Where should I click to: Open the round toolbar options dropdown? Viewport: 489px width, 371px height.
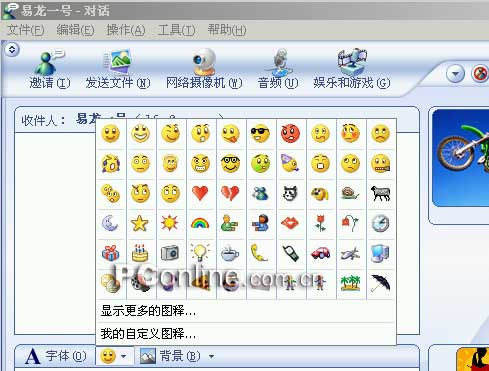(455, 74)
